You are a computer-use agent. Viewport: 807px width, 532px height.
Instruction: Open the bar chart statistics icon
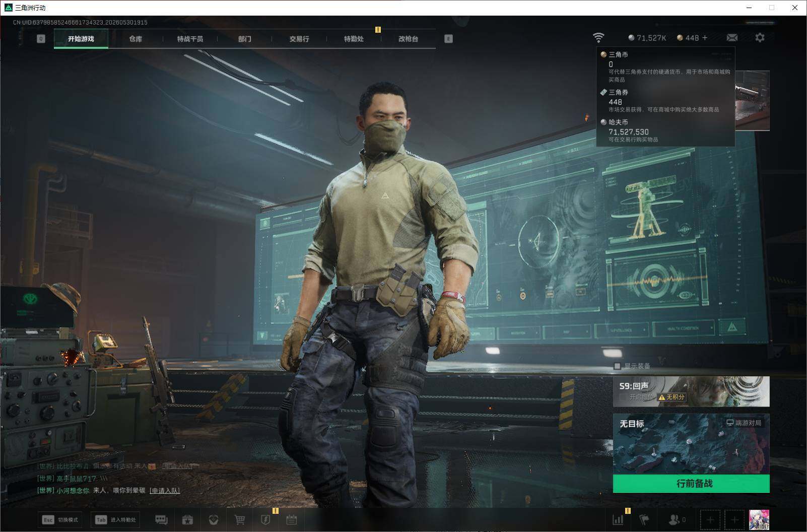pos(618,519)
